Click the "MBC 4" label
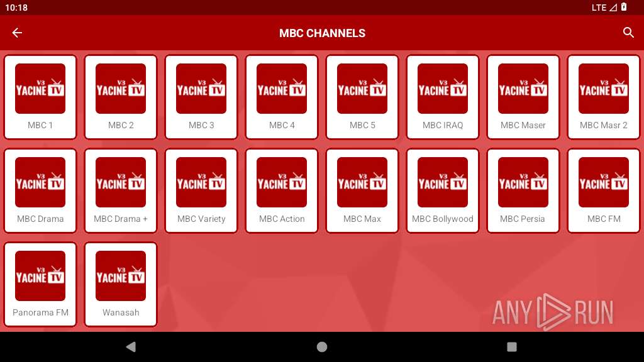Image resolution: width=644 pixels, height=362 pixels. (x=282, y=125)
